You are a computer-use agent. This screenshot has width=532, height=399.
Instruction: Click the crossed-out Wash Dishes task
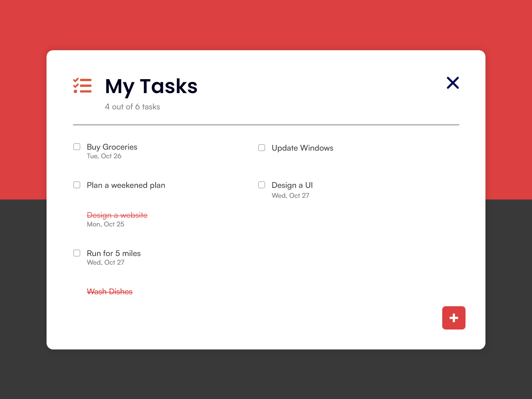[110, 292]
